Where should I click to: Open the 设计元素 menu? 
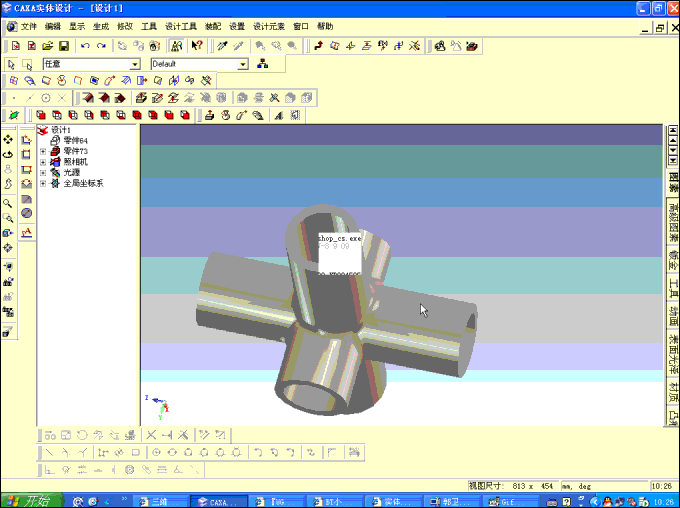(x=269, y=26)
